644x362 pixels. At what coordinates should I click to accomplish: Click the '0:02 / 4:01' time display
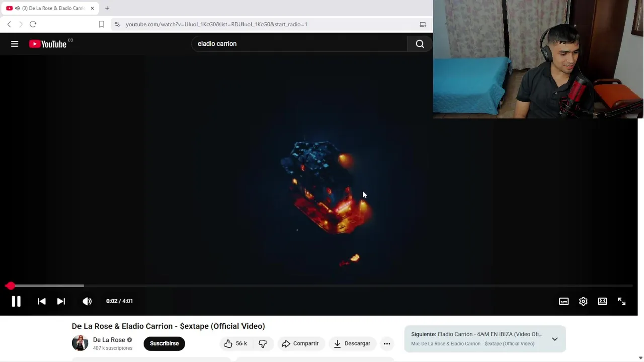click(119, 301)
